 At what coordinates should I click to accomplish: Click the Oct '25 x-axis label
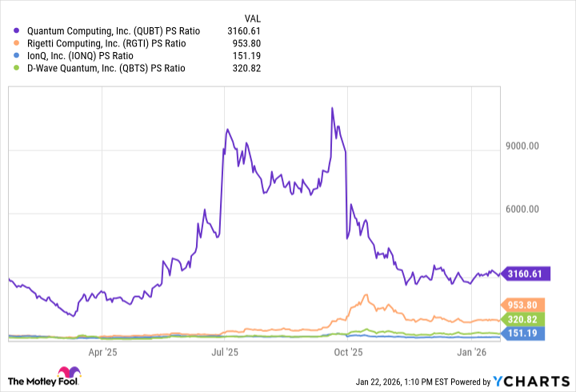348,352
